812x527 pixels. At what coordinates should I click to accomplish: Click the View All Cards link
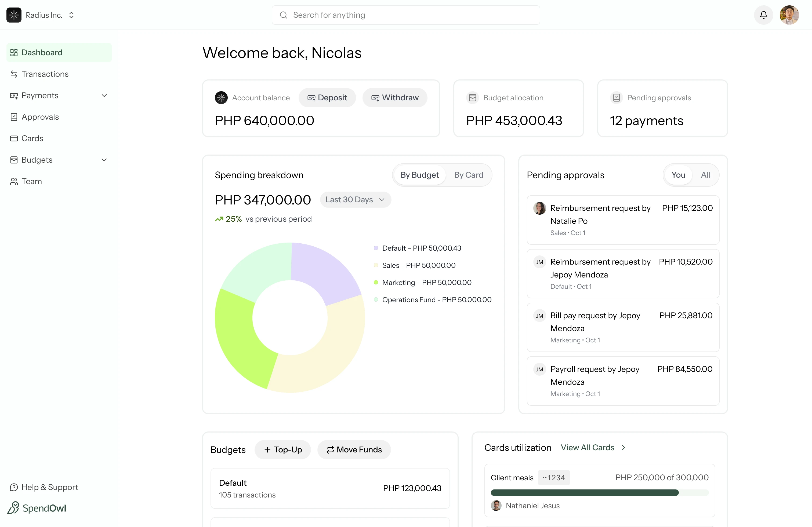(588, 447)
